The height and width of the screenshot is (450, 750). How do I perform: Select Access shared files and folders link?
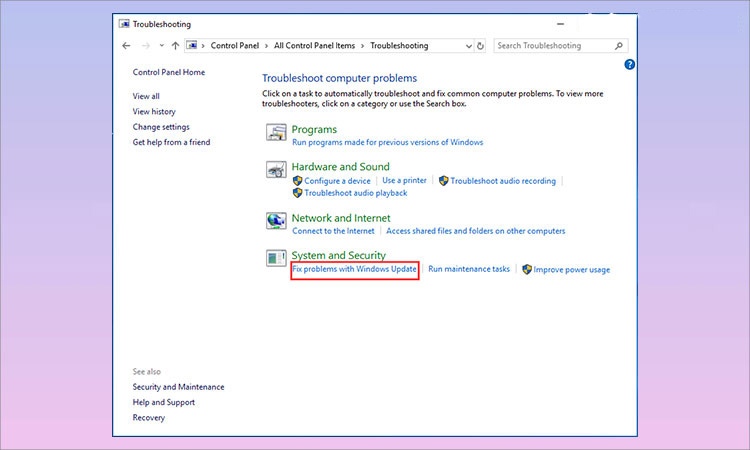click(x=475, y=231)
